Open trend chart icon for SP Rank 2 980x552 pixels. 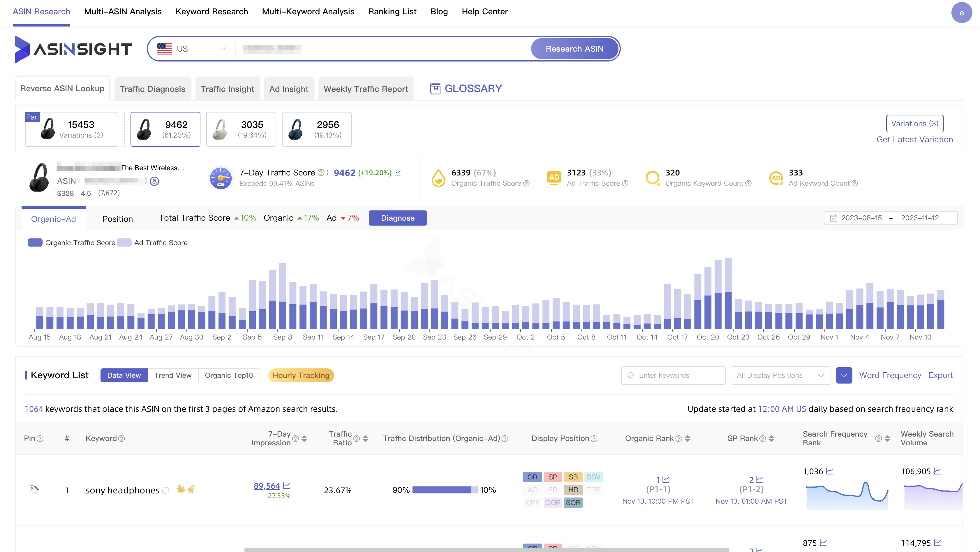click(x=759, y=480)
